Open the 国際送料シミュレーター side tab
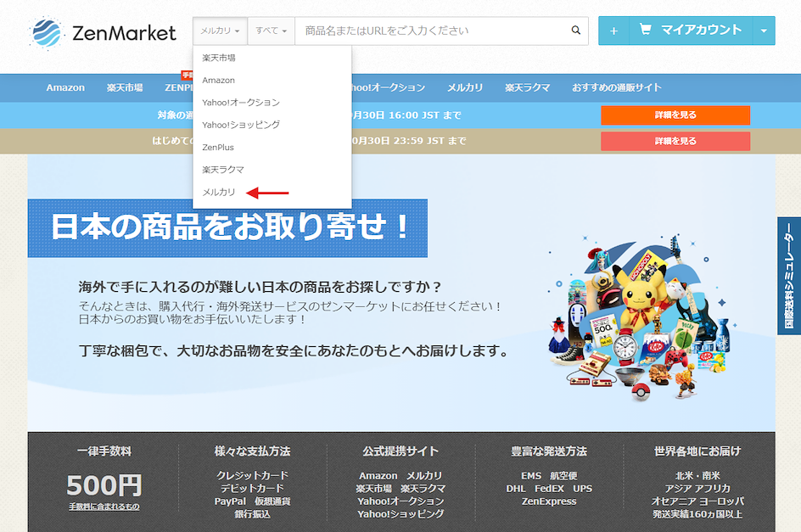The image size is (801, 532). pyautogui.click(x=789, y=276)
